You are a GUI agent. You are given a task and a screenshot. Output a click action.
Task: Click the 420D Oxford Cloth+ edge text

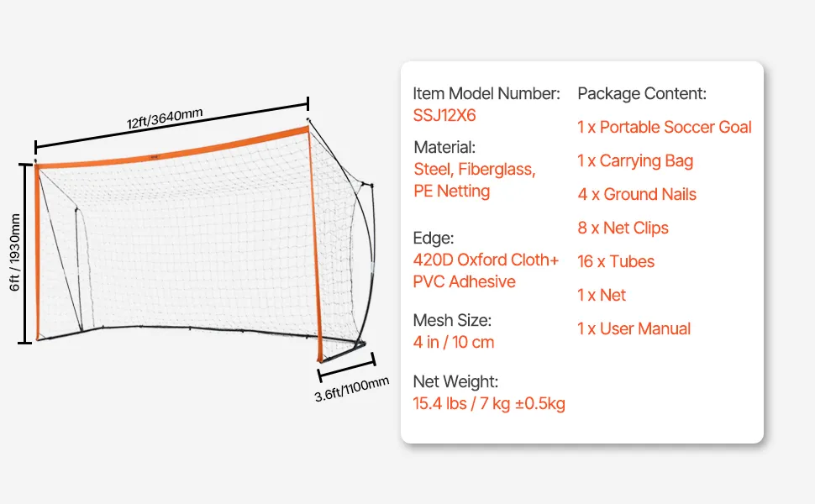pos(486,260)
